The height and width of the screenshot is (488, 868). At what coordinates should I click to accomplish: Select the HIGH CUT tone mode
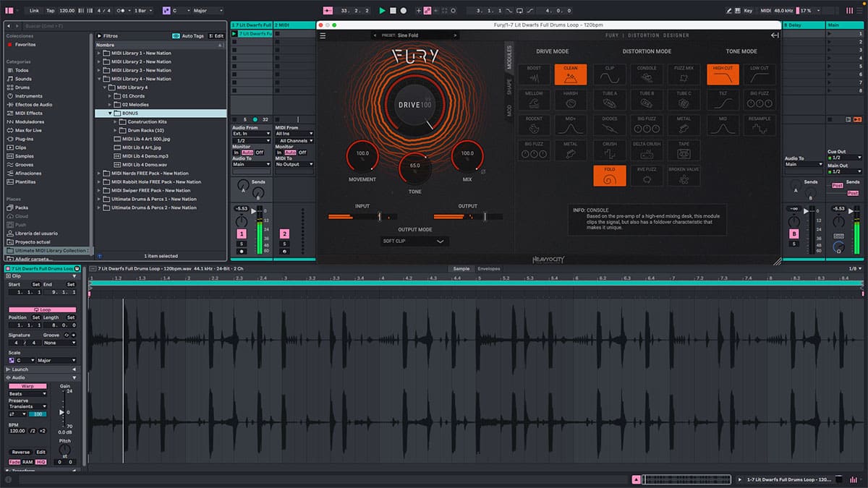point(723,74)
